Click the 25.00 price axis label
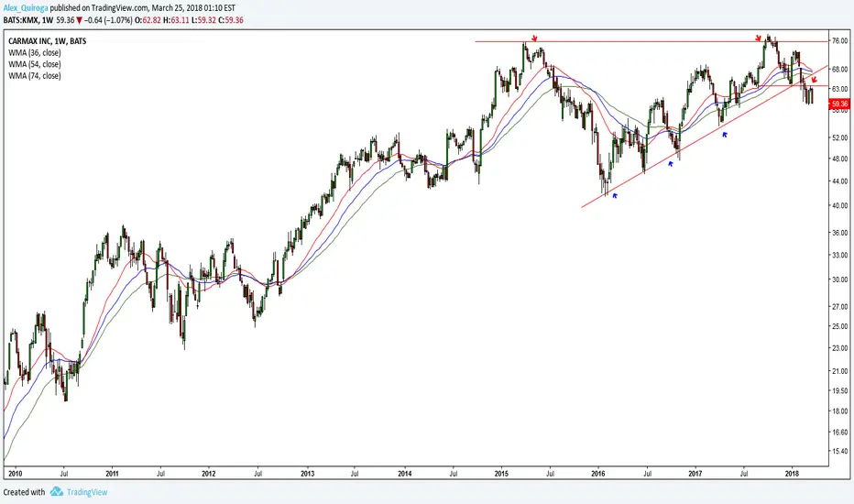854x504 pixels. 840,326
